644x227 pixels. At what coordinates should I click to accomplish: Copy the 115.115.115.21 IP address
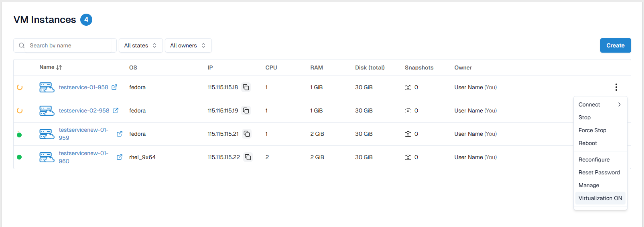(x=247, y=134)
